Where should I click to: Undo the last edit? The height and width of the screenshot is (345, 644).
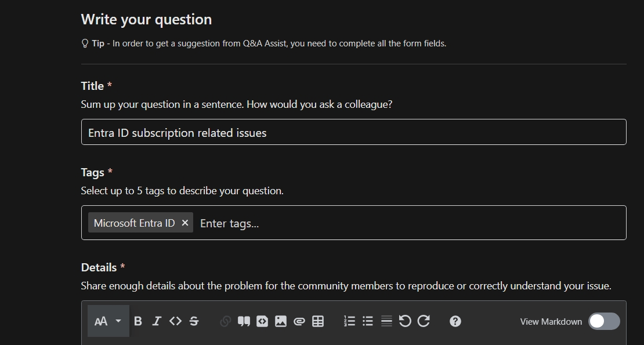pyautogui.click(x=405, y=321)
